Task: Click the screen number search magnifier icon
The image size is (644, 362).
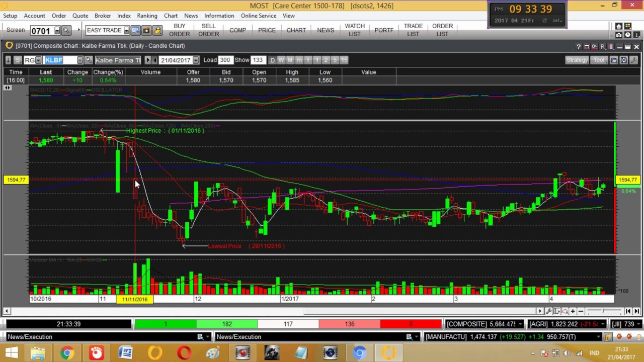Action: (66, 30)
